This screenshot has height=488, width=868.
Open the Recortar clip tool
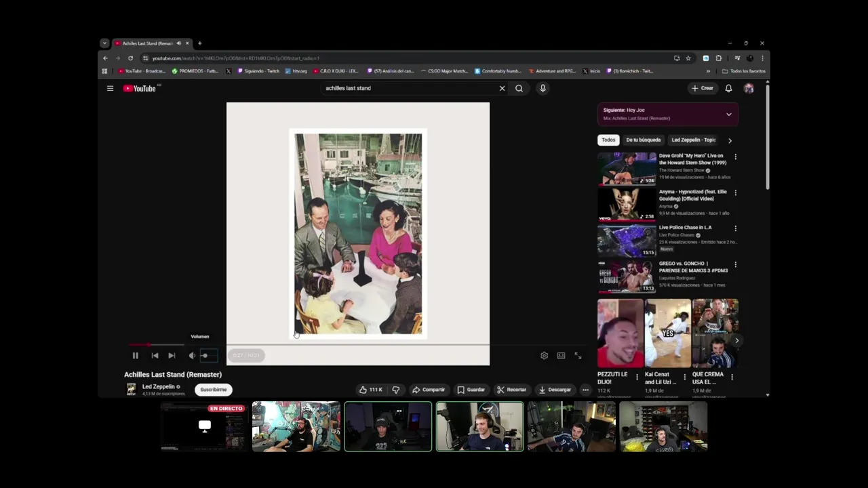click(x=511, y=390)
